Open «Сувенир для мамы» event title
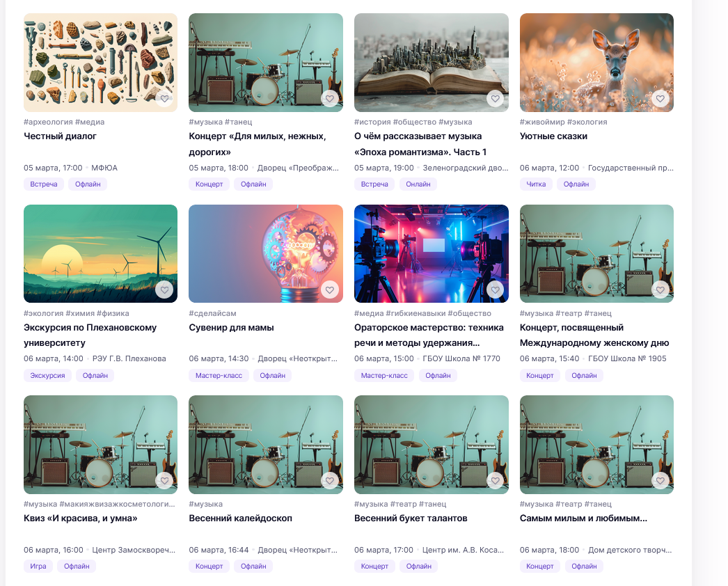This screenshot has height=586, width=728. click(231, 328)
